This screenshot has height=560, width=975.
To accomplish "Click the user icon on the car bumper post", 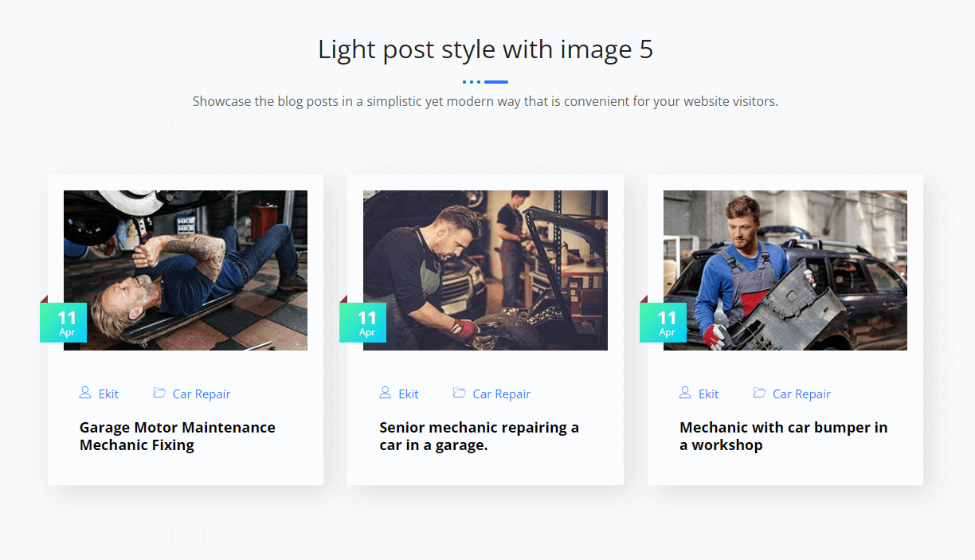I will (x=685, y=393).
